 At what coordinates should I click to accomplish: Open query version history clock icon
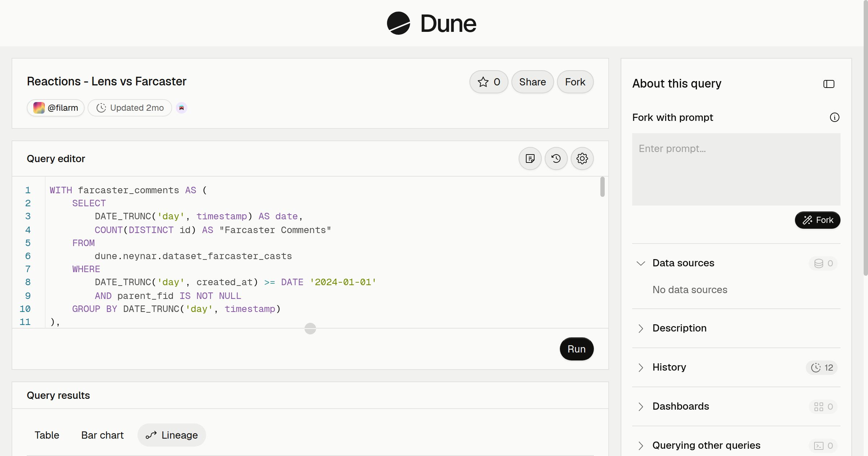(556, 159)
